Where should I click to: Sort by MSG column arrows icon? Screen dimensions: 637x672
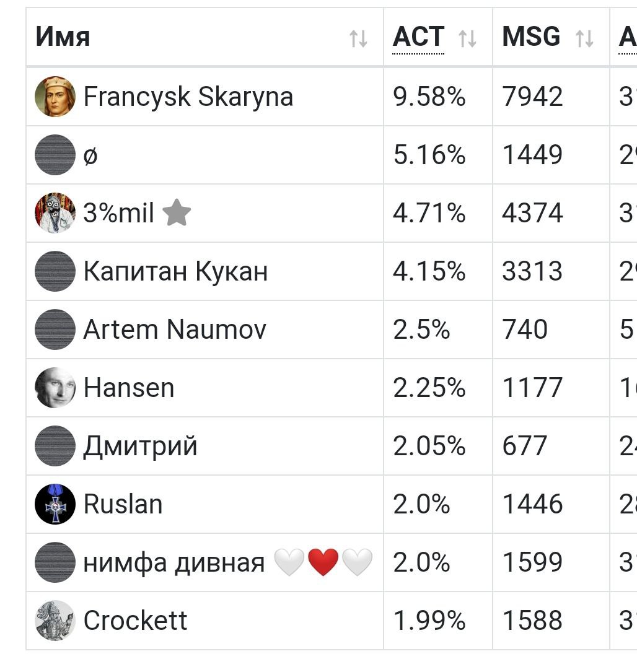tap(584, 38)
